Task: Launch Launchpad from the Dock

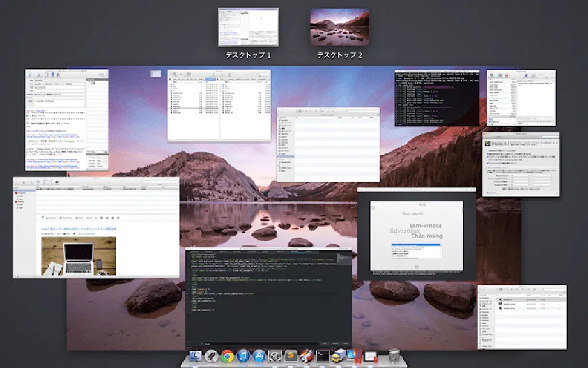Action: pyautogui.click(x=212, y=357)
